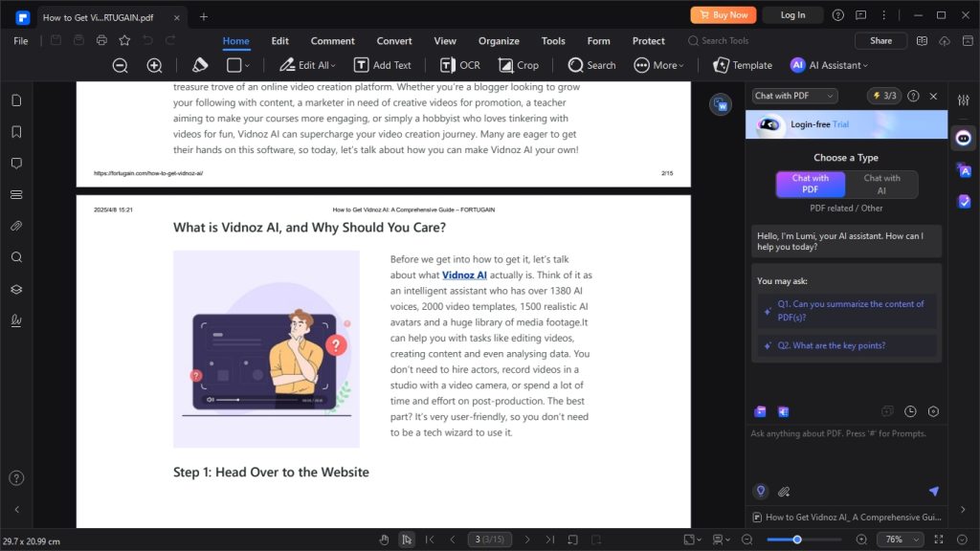Open the Edit All dropdown
Screen dimensions: 980x551
tap(307, 65)
